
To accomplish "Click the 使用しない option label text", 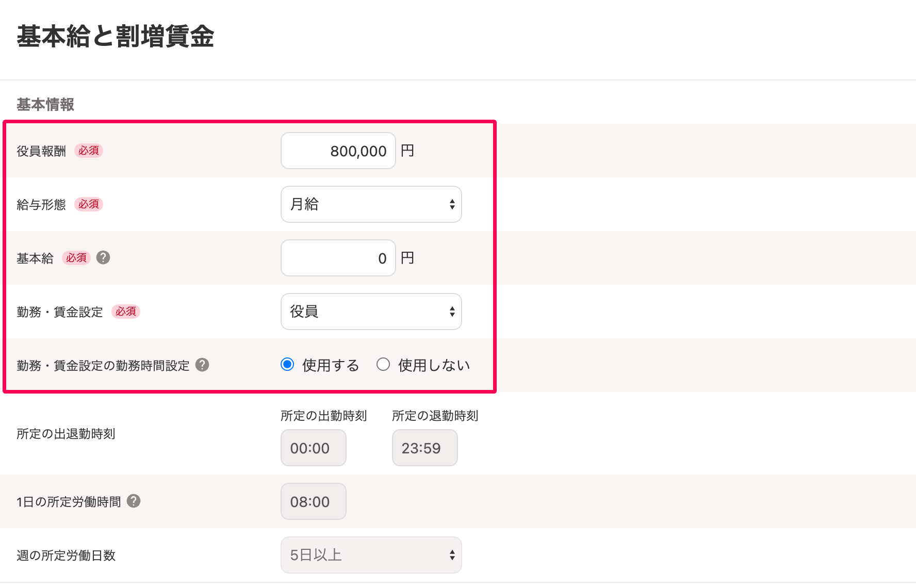I will [434, 365].
